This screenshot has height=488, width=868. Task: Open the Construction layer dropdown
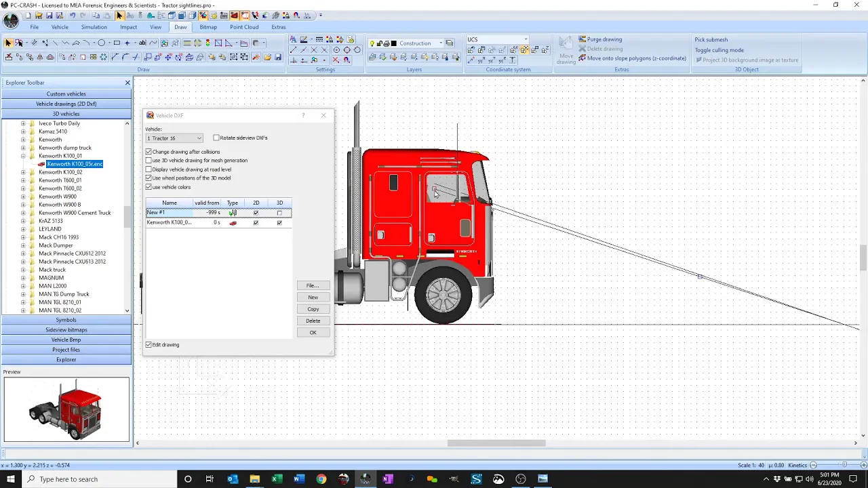coord(440,43)
